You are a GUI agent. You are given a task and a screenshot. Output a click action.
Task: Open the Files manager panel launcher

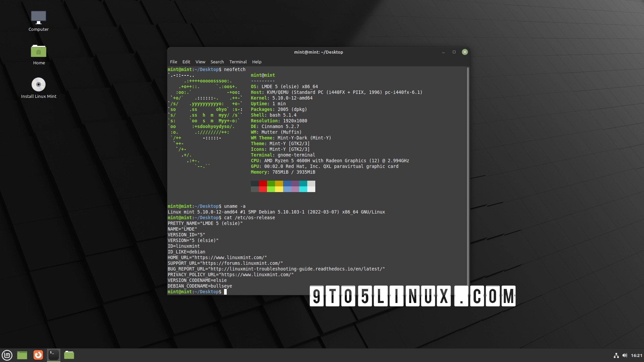pos(69,355)
